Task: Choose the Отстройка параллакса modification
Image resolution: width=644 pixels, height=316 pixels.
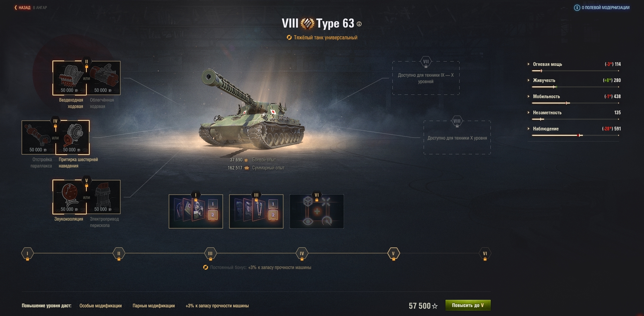Action: [39, 137]
